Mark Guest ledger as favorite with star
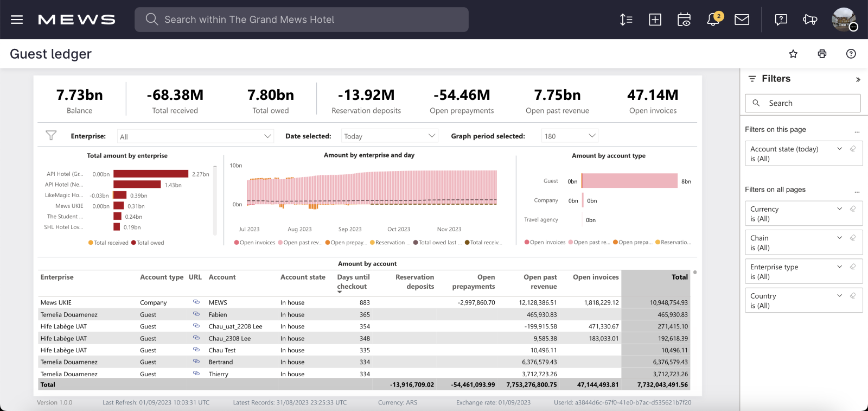The height and width of the screenshot is (411, 868). click(x=793, y=54)
